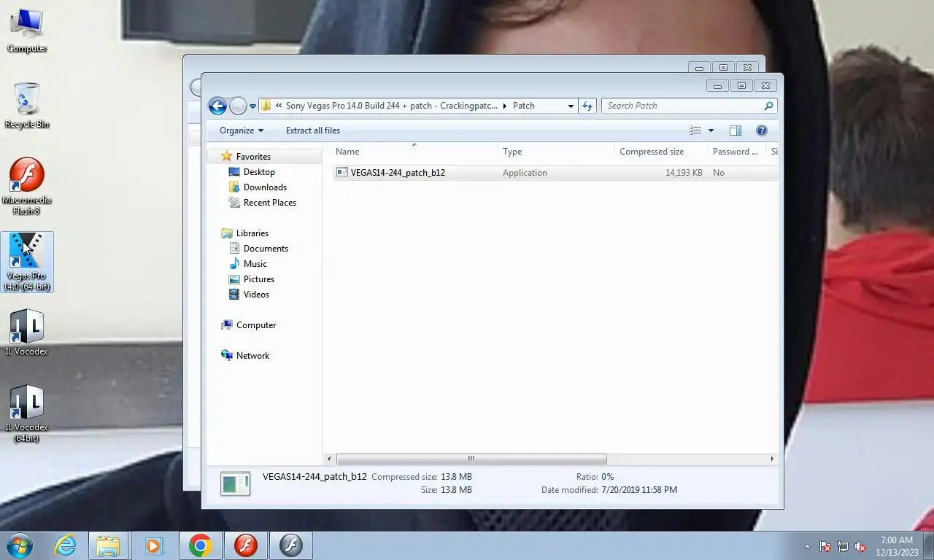Click the Sony Vegas Pro breadcrumb segment
This screenshot has width=934, height=560.
tap(391, 106)
